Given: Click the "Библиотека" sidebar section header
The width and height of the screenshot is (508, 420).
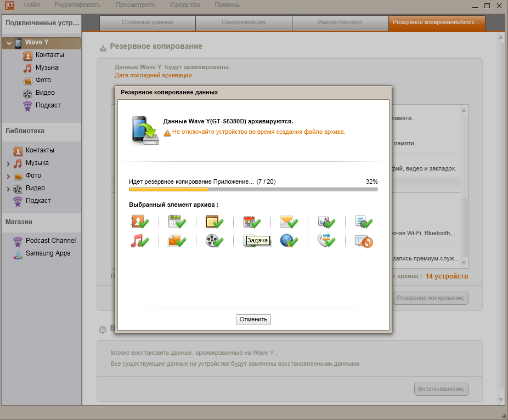Looking at the screenshot, I should click(x=25, y=131).
